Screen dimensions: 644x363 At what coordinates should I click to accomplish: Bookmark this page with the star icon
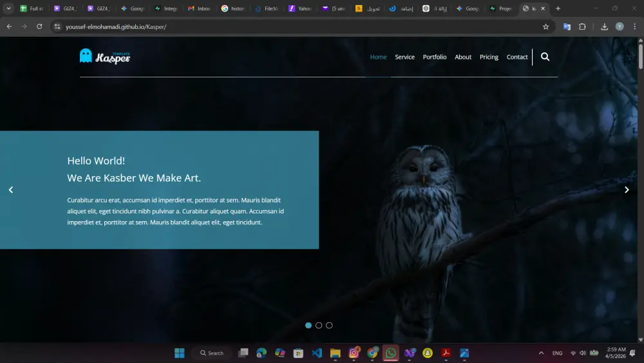[x=546, y=26]
